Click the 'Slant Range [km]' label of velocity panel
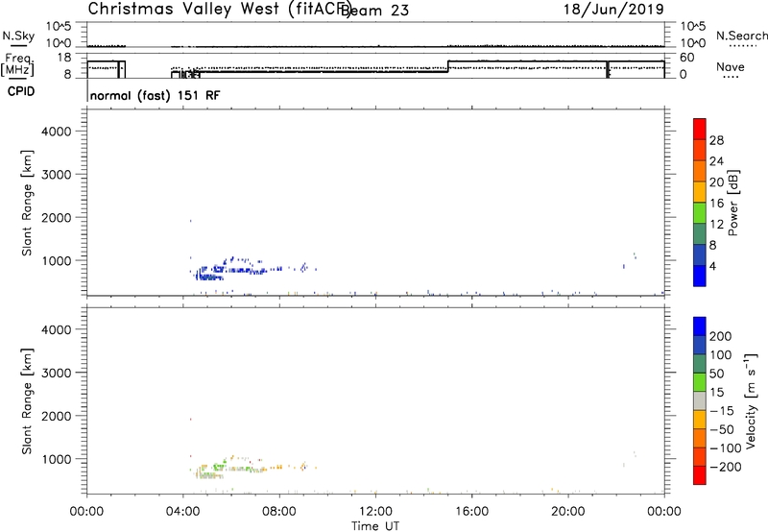768x532 pixels. click(x=27, y=401)
